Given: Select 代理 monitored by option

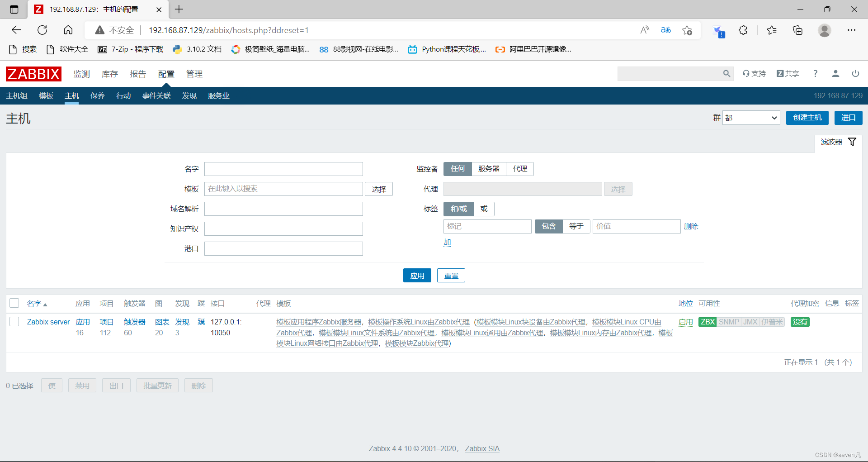Looking at the screenshot, I should coord(520,169).
